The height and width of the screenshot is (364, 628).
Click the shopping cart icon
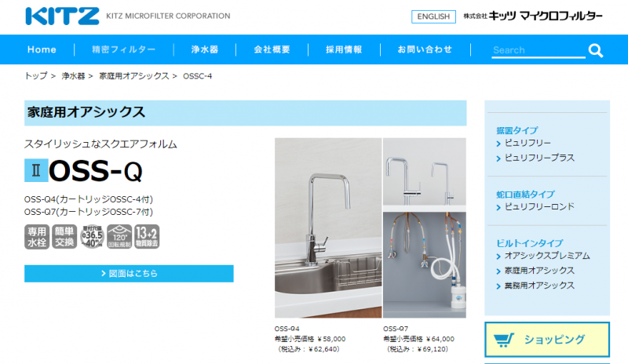pos(503,340)
